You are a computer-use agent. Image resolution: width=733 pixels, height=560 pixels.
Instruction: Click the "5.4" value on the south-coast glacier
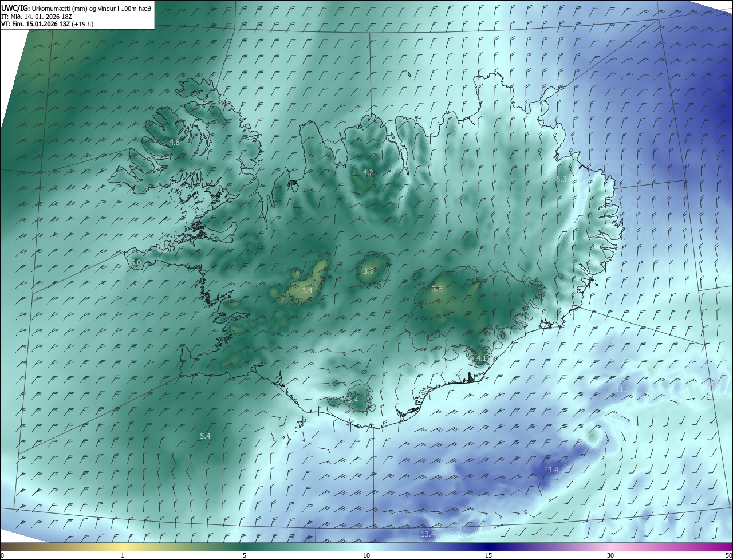353,400
